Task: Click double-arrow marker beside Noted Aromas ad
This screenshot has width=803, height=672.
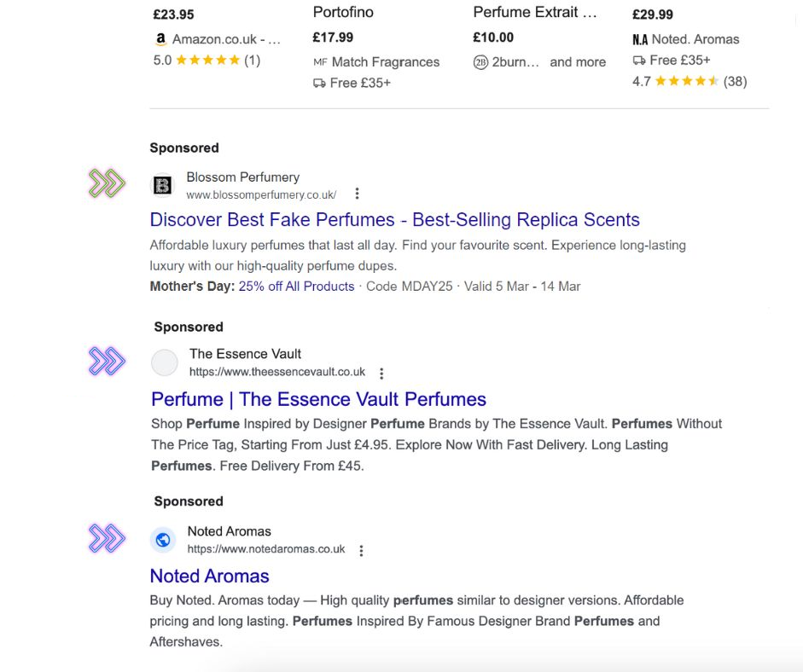Action: (108, 538)
